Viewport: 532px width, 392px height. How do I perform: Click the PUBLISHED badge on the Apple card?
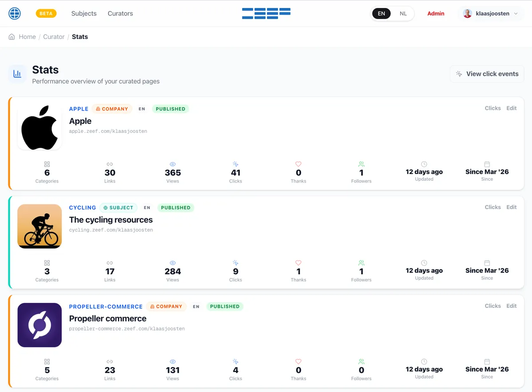pos(171,109)
